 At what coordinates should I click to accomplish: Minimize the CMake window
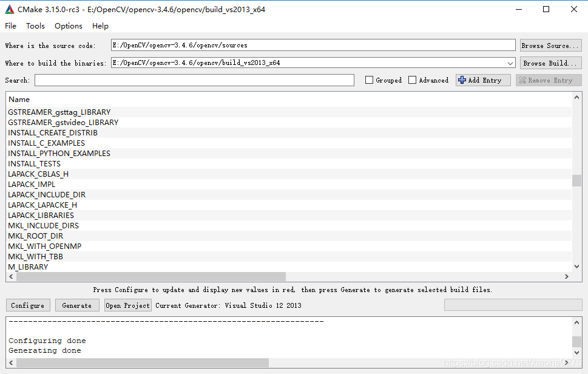[519, 9]
